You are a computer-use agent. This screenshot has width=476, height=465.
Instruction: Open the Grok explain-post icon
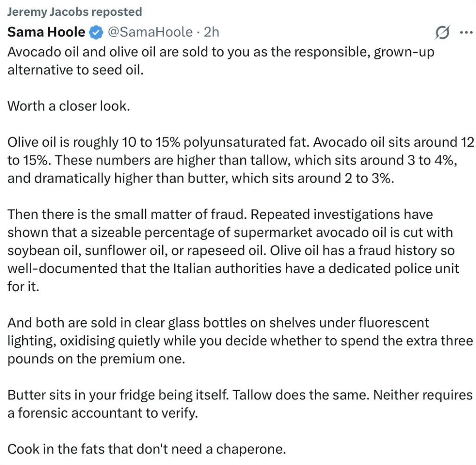(442, 33)
